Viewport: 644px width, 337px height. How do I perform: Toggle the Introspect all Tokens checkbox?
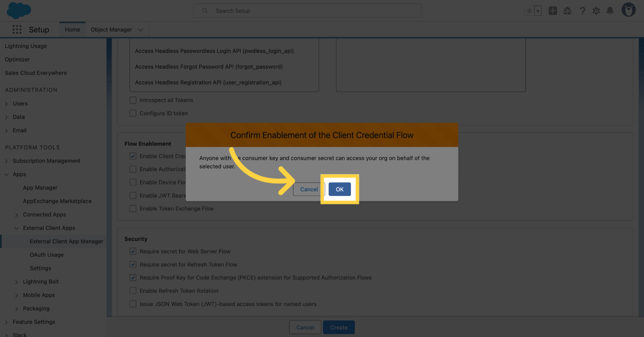tap(133, 100)
